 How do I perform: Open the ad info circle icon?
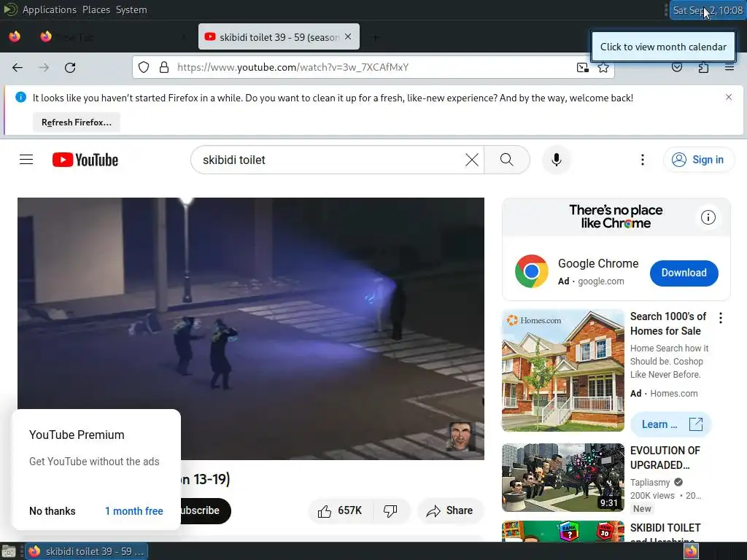[x=708, y=217]
